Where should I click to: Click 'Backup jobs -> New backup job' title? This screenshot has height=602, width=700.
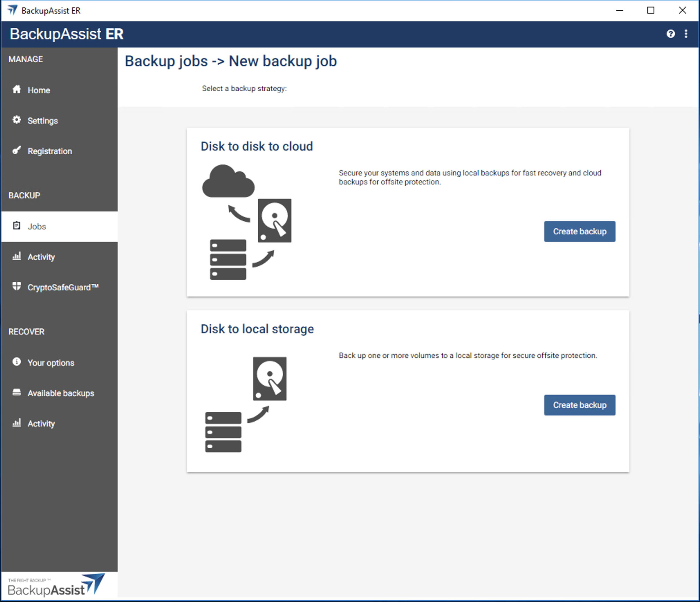click(x=231, y=61)
